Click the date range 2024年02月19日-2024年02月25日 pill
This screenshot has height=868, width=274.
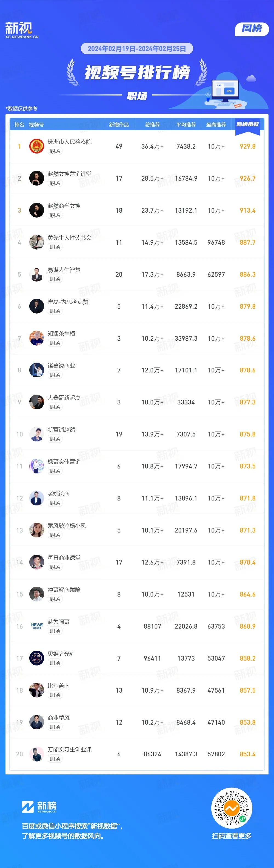137,48
